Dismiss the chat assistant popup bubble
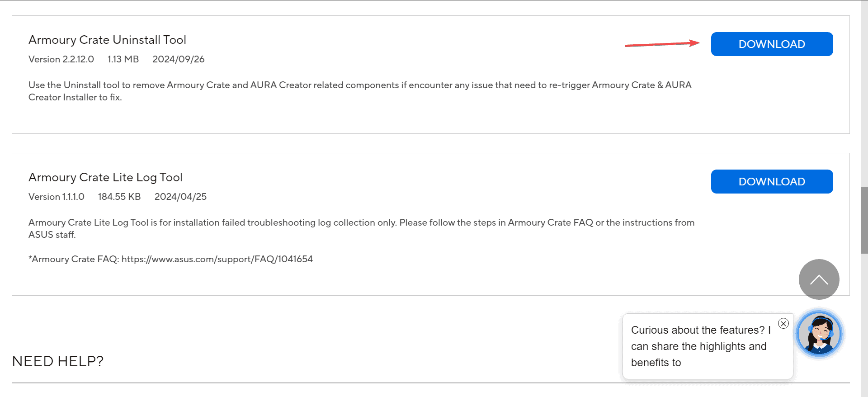 (783, 323)
